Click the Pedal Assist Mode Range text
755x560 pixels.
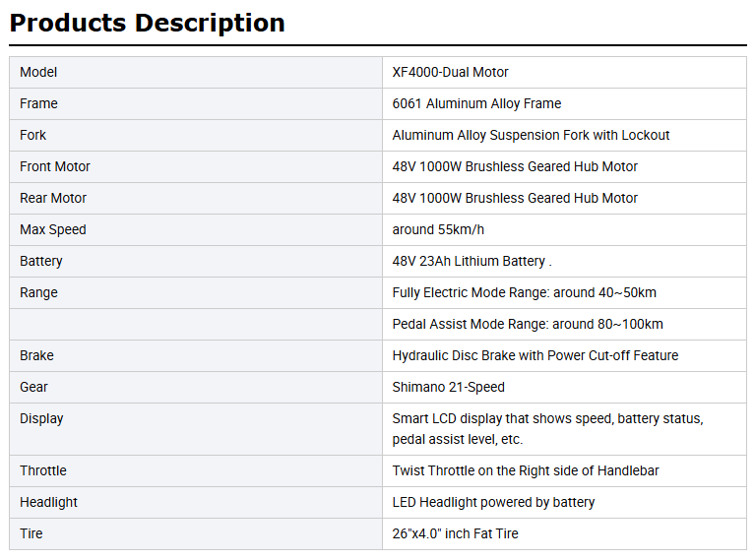(528, 324)
